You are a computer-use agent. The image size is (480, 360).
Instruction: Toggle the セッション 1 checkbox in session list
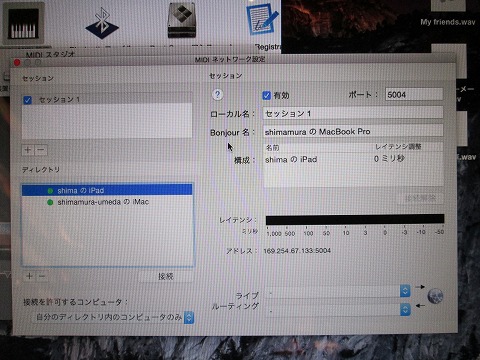tap(28, 100)
